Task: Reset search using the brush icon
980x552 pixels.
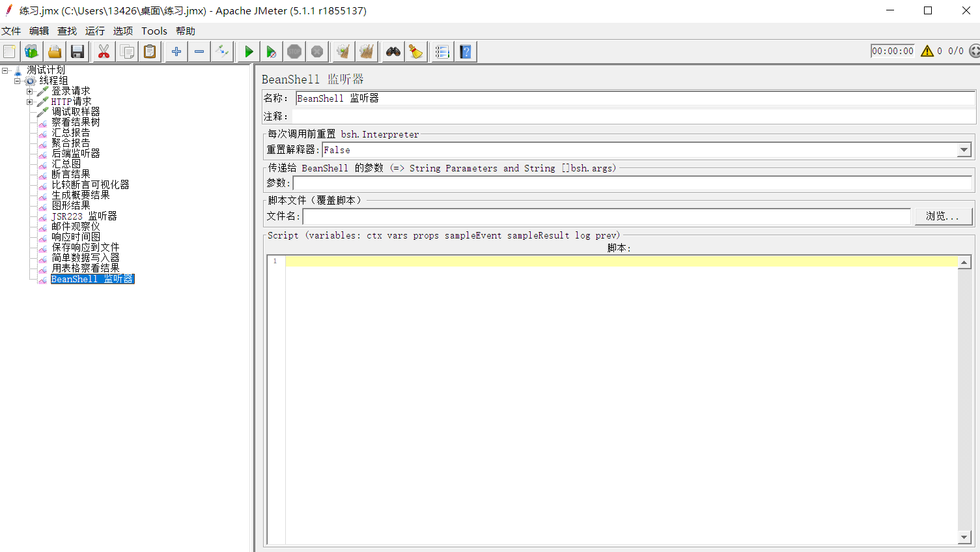Action: coord(416,51)
